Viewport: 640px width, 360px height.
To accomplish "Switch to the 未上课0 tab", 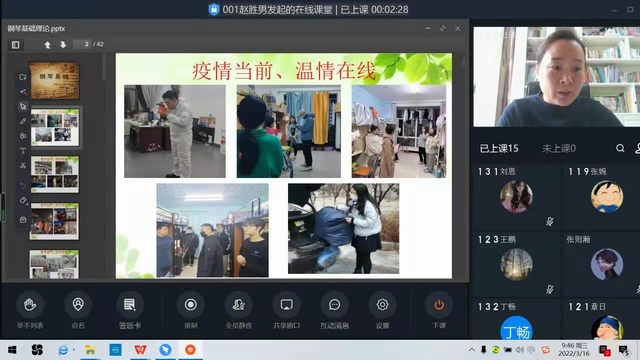I will [x=558, y=149].
